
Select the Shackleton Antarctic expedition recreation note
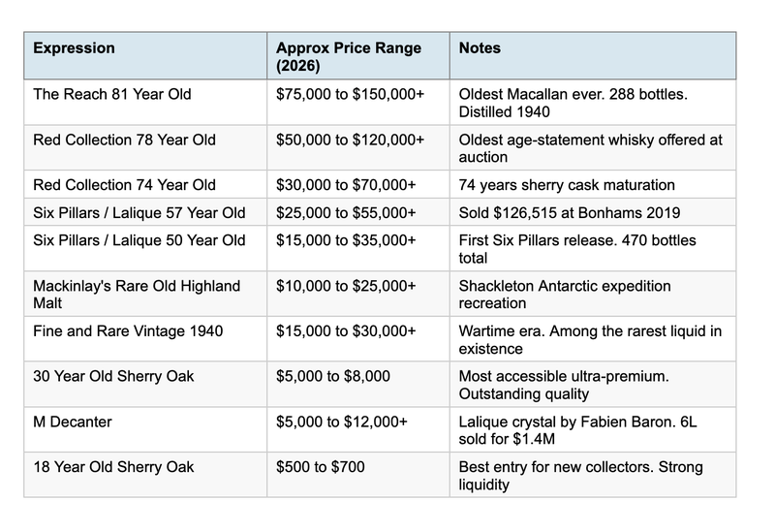[565, 295]
